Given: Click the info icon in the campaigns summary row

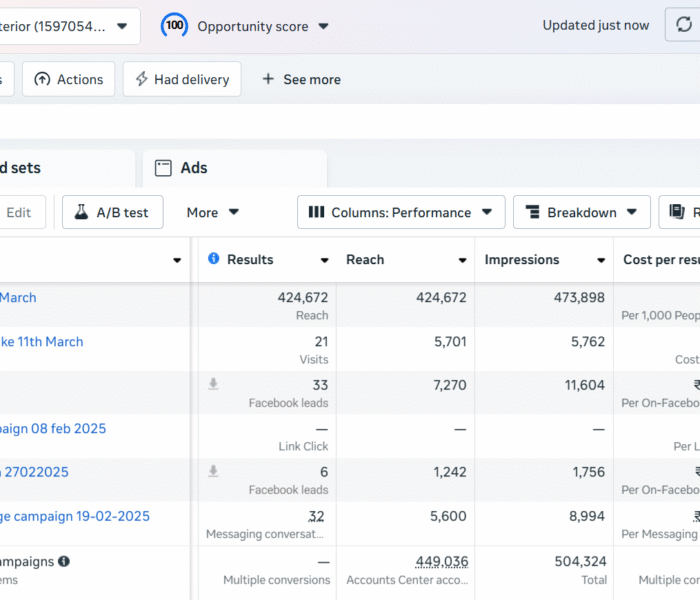Looking at the screenshot, I should (64, 562).
